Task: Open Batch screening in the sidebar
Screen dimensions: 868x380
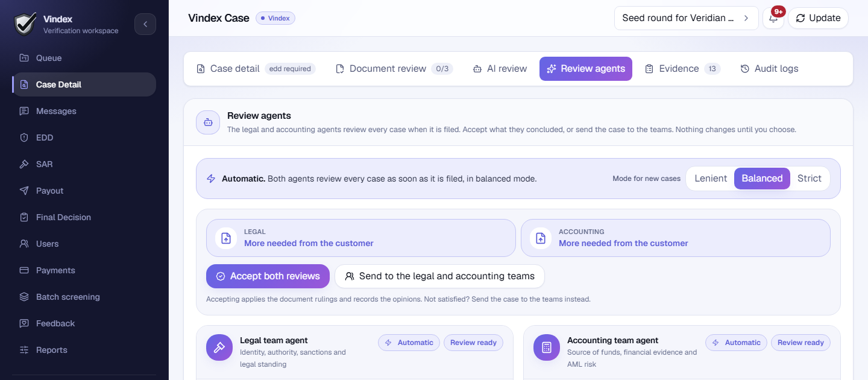Action: [84, 297]
